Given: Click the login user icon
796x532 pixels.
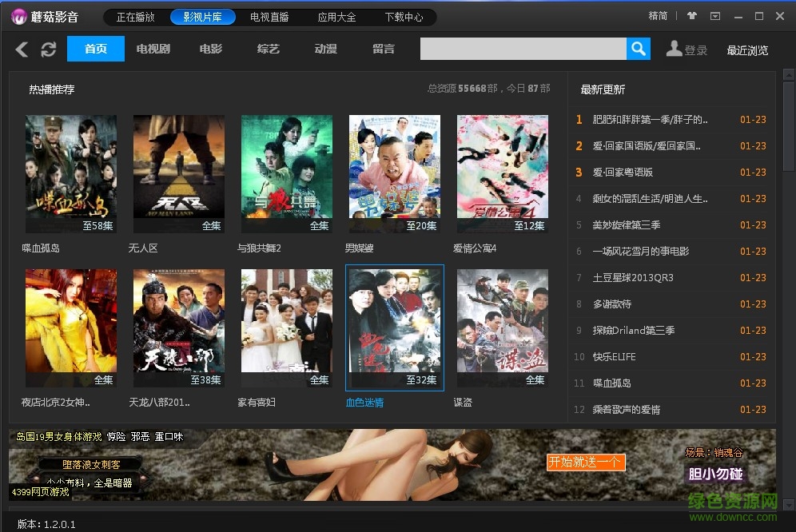Looking at the screenshot, I should point(674,49).
